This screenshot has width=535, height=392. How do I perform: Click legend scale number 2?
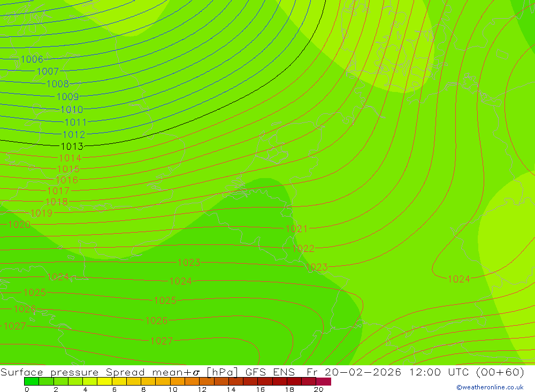(x=56, y=389)
